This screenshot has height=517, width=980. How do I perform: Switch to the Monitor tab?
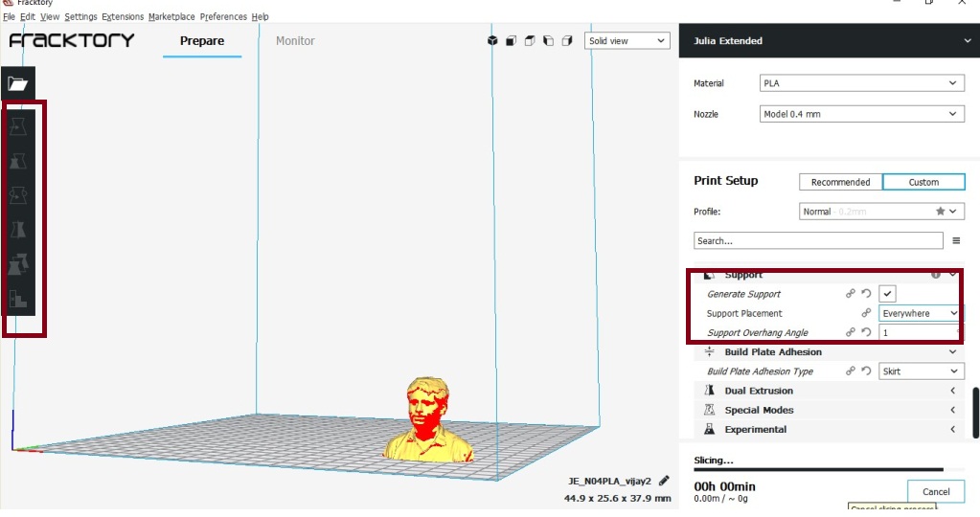tap(295, 40)
